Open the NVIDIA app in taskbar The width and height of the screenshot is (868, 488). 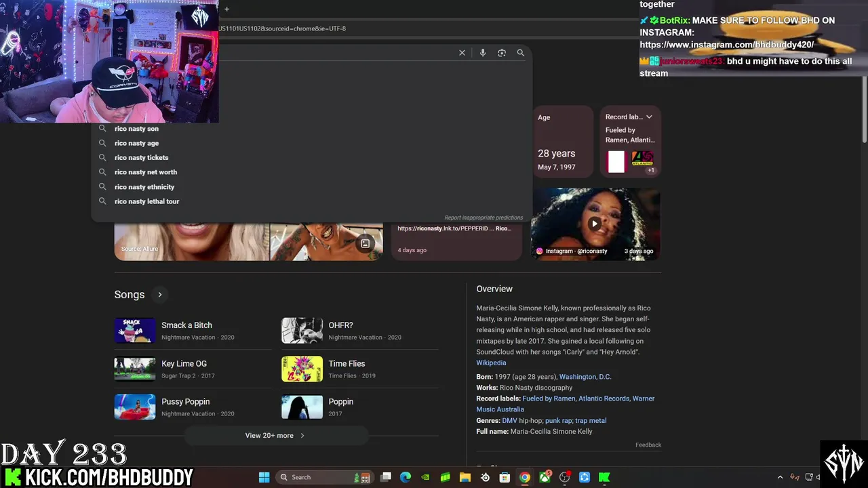(x=425, y=477)
